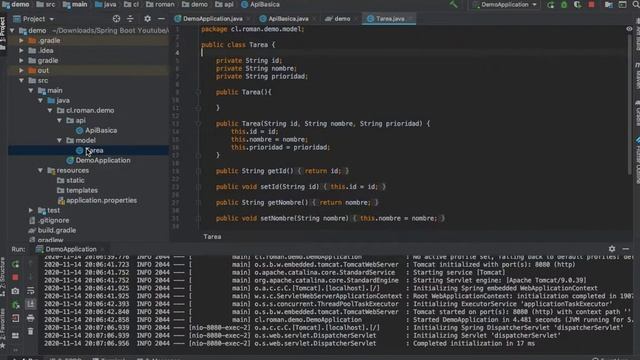Toggle soft-wrap in the Run console

tap(31, 291)
